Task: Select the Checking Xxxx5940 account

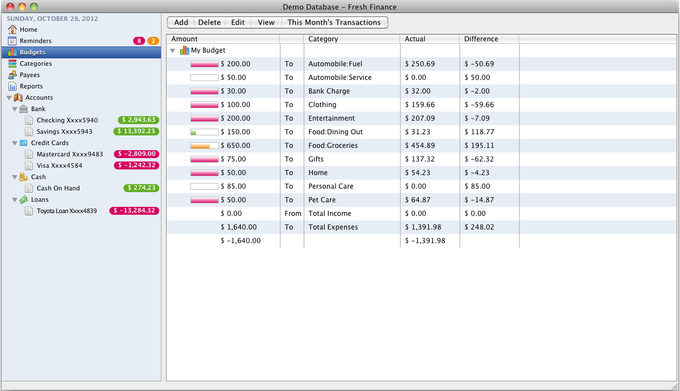Action: [82, 120]
